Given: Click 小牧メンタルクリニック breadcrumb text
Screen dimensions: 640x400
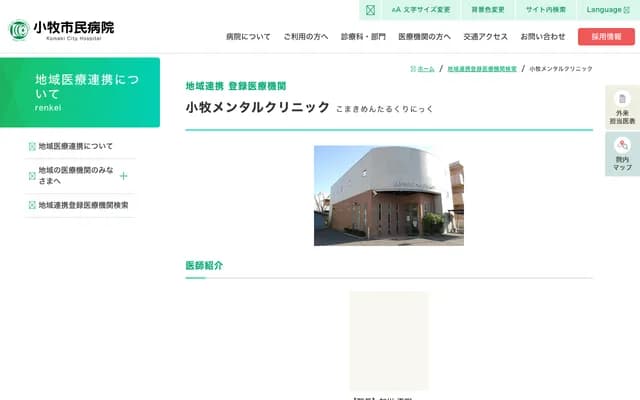Looking at the screenshot, I should [x=561, y=69].
